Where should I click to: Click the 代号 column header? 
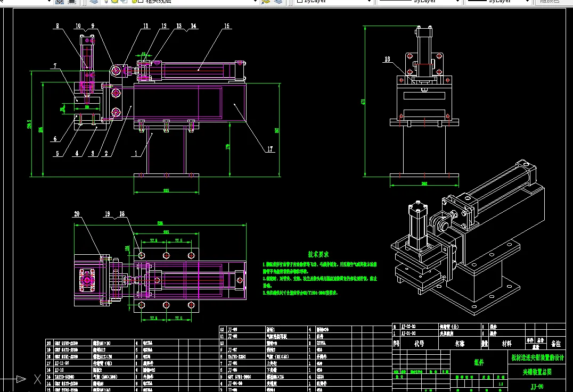[419, 344]
